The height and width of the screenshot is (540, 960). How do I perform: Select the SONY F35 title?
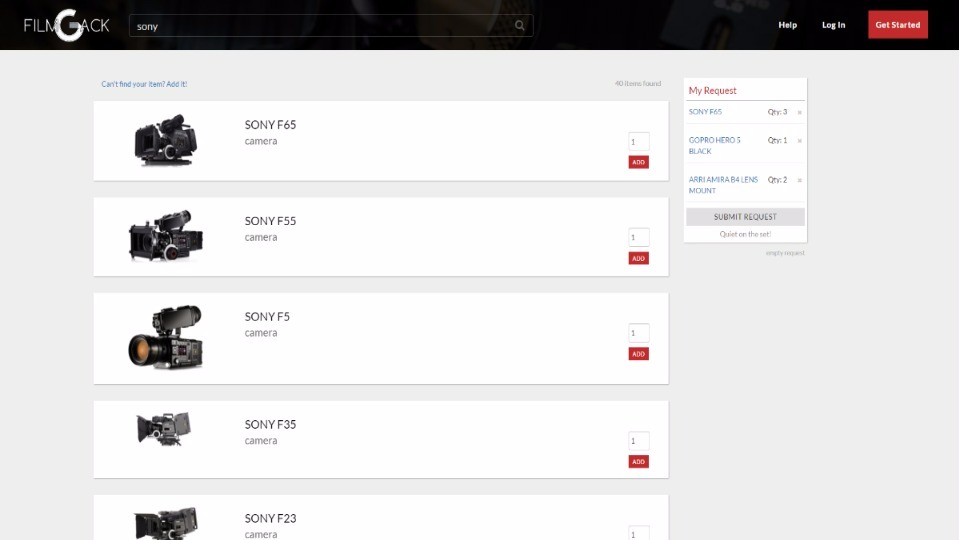tap(270, 424)
